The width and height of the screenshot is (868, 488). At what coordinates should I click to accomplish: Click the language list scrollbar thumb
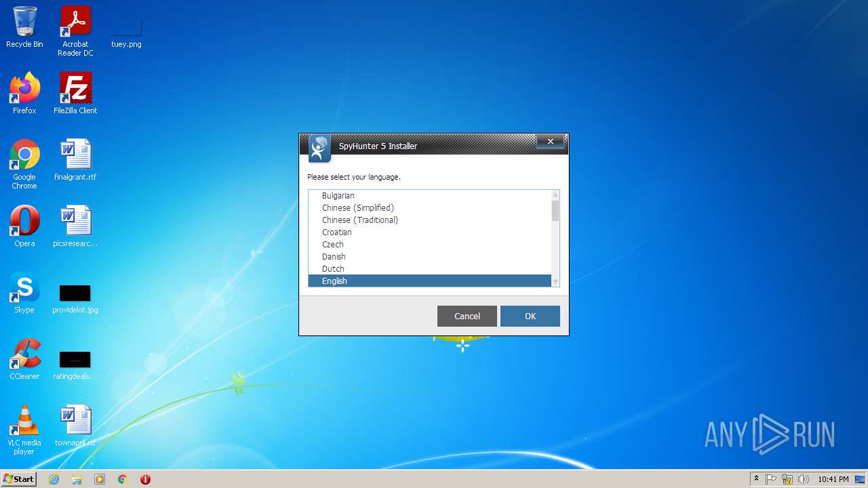[555, 210]
